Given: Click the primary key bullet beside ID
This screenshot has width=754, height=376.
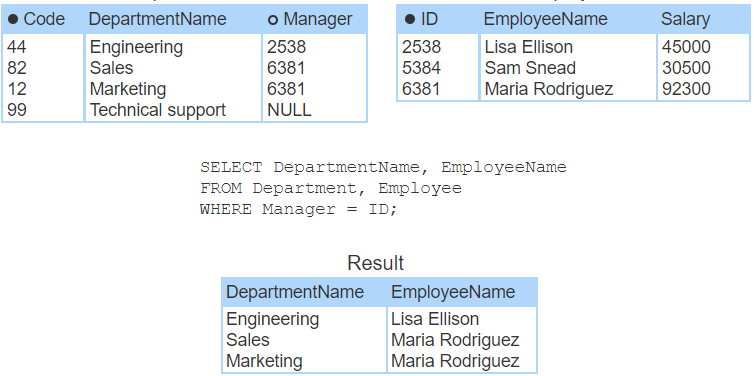Looking at the screenshot, I should tap(409, 19).
